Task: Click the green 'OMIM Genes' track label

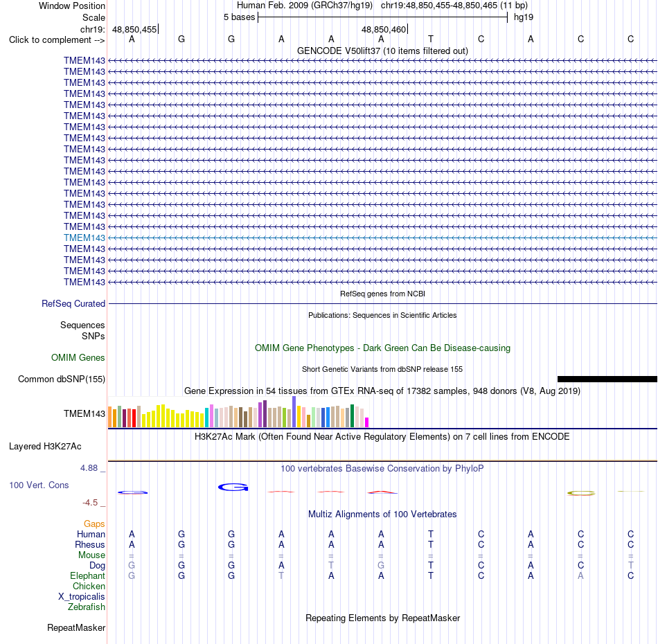Action: [78, 357]
